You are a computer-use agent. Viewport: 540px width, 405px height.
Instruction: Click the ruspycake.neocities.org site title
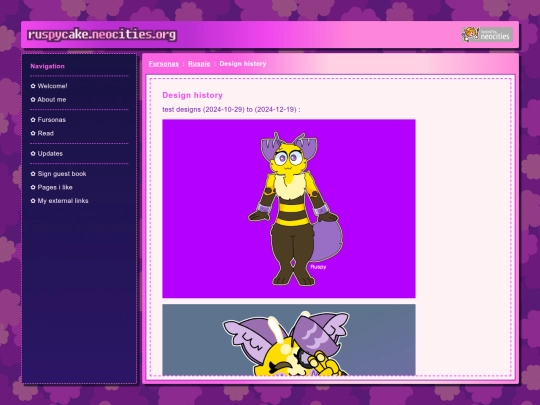pos(102,34)
